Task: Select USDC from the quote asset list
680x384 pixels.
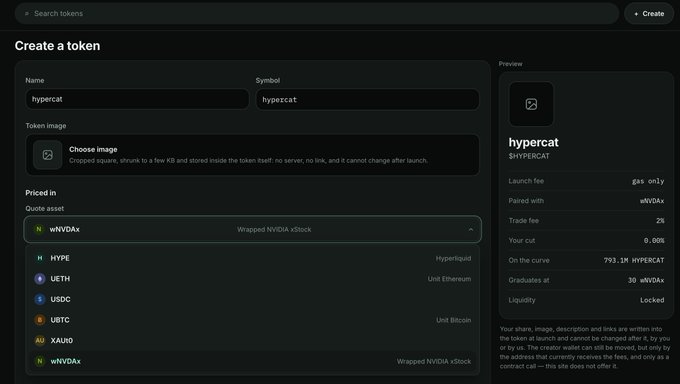Action: [x=252, y=299]
